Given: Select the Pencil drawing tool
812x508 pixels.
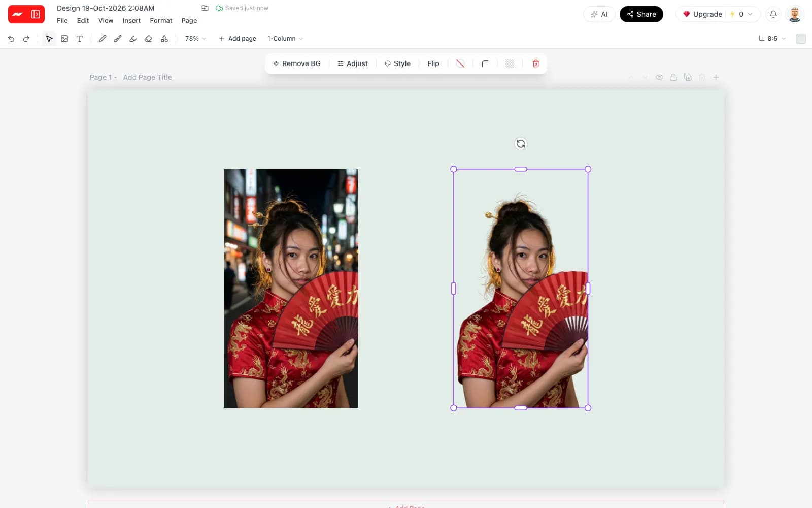Looking at the screenshot, I should tap(102, 39).
